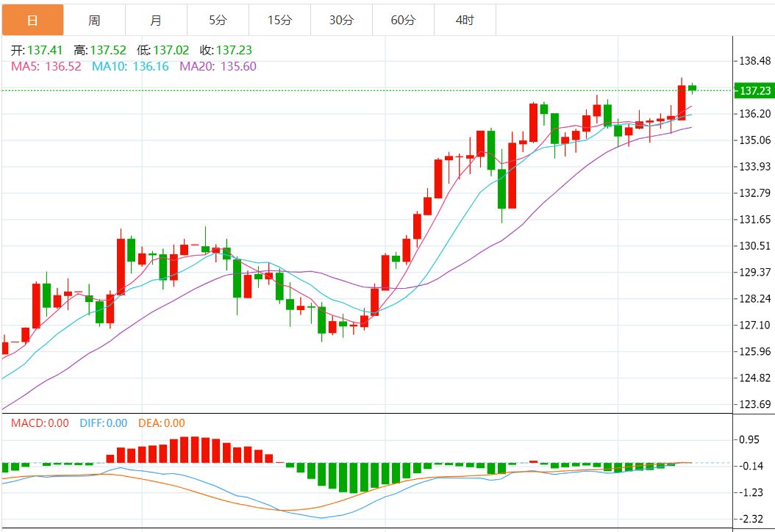Click the 138.48 price axis label
The image size is (775, 532).
(x=754, y=61)
